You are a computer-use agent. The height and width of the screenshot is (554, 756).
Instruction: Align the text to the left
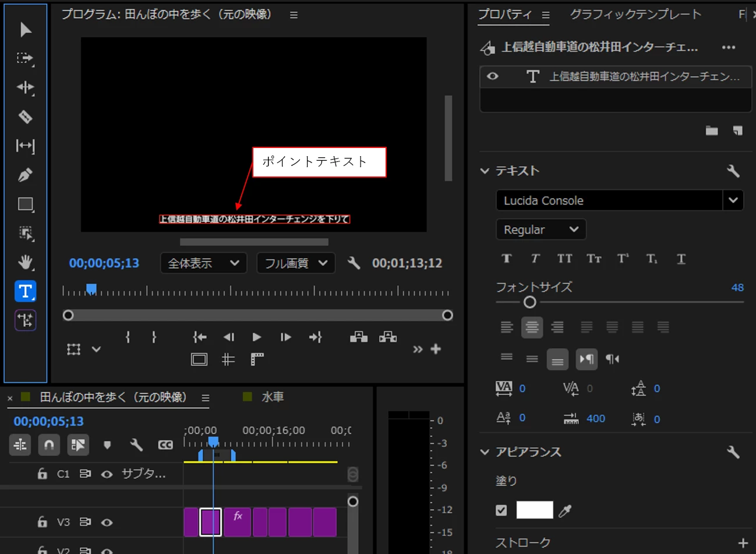tap(507, 327)
